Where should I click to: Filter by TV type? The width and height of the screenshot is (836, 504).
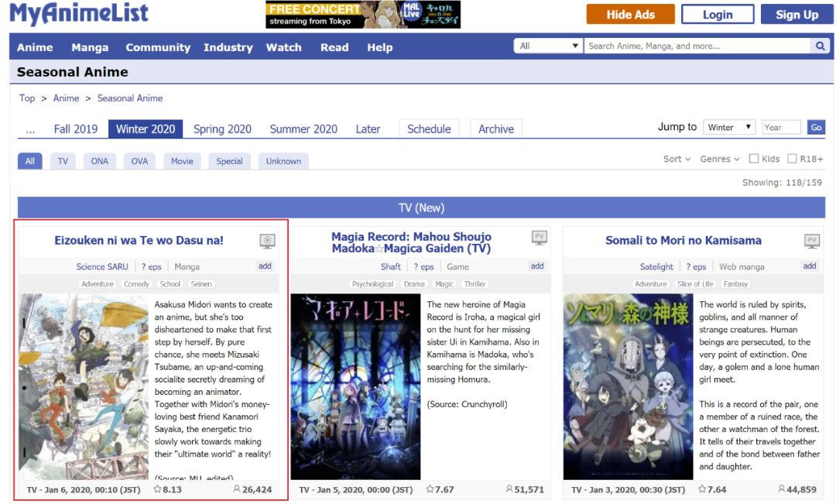(63, 161)
